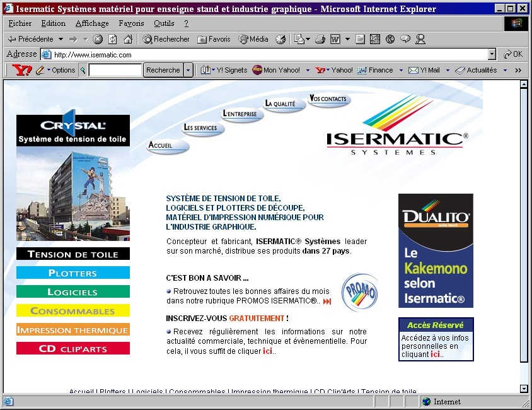Image resolution: width=532 pixels, height=410 pixels.
Task: Click the Yahoo Recherche button
Action: [x=163, y=70]
